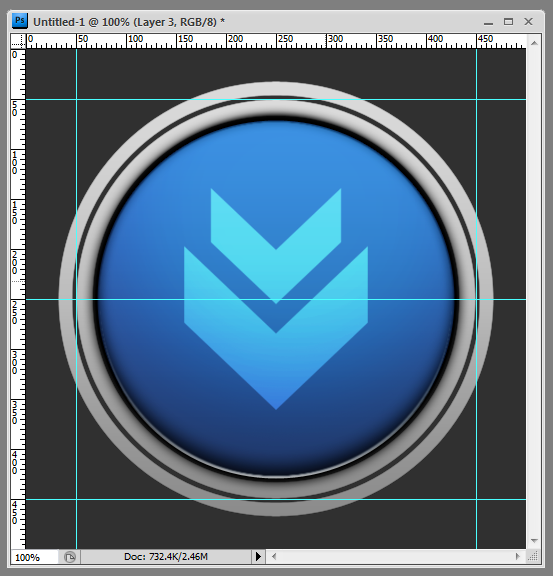Image resolution: width=553 pixels, height=576 pixels.
Task: Click the ruler origin corner box
Action: pos(18,41)
